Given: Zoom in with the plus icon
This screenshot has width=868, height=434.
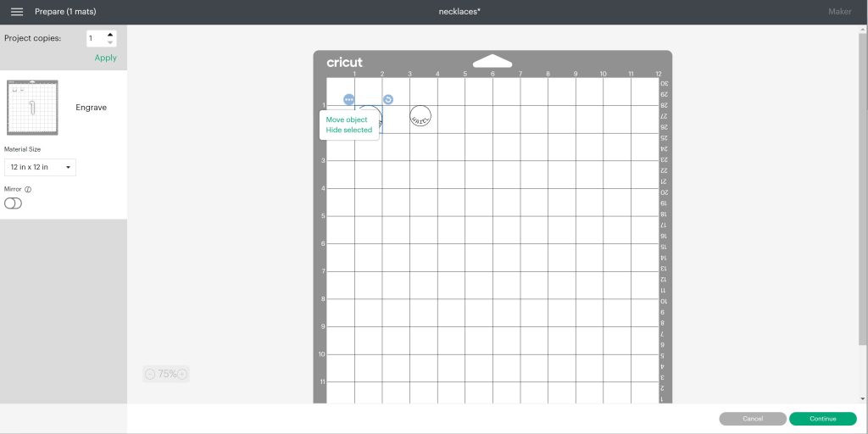Looking at the screenshot, I should point(182,374).
